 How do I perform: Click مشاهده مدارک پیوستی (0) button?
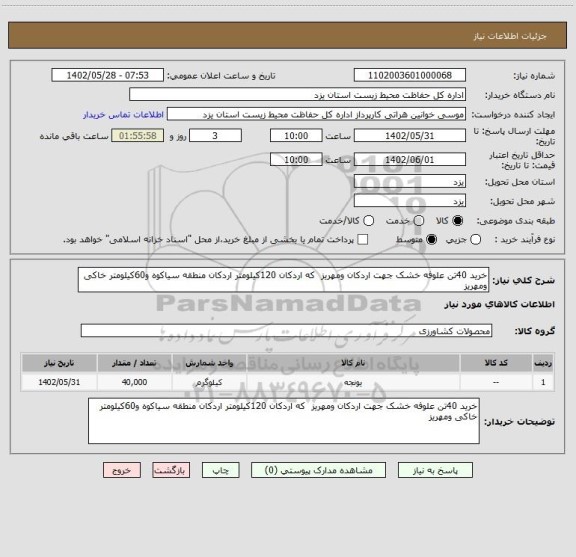(318, 470)
